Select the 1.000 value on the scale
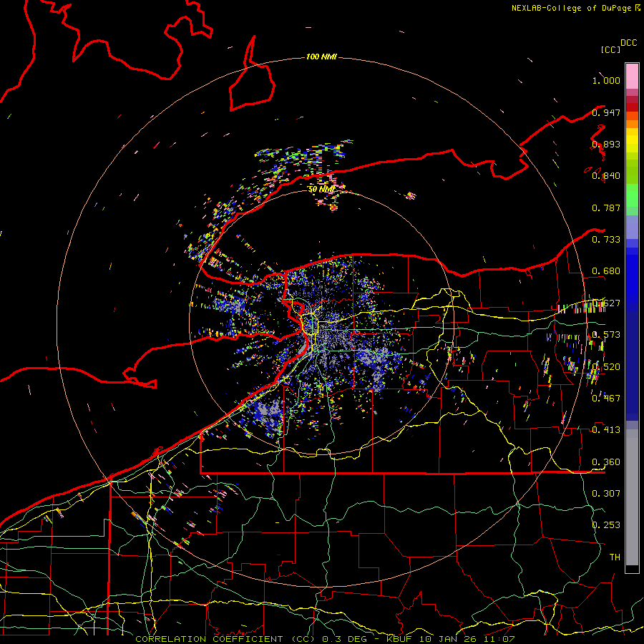This screenshot has height=644, width=644. 606,80
